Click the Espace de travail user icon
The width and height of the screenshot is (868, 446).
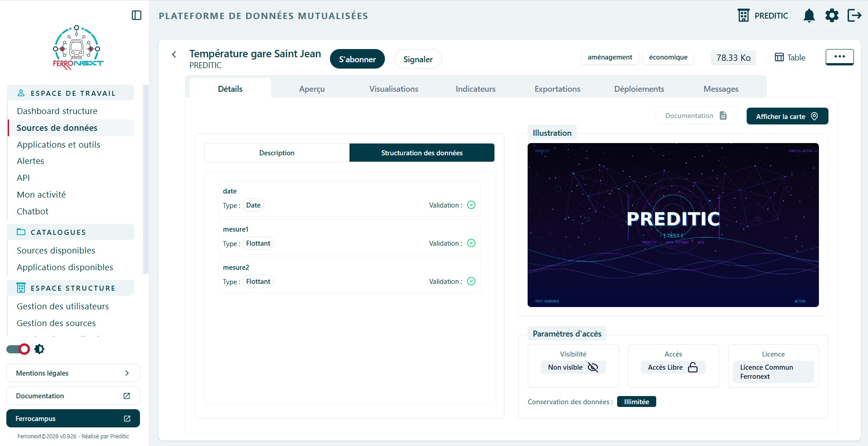[x=21, y=93]
